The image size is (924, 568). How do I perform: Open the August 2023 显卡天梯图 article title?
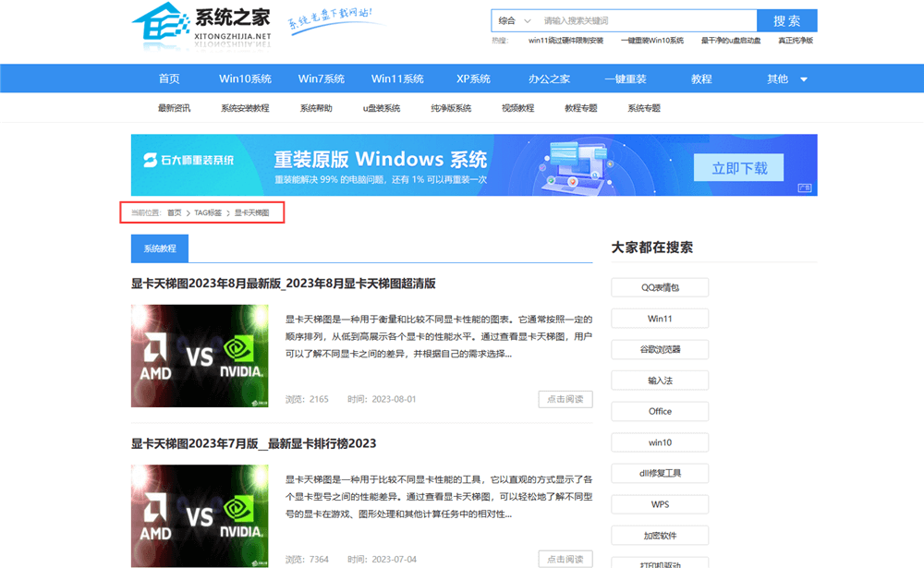tap(283, 284)
